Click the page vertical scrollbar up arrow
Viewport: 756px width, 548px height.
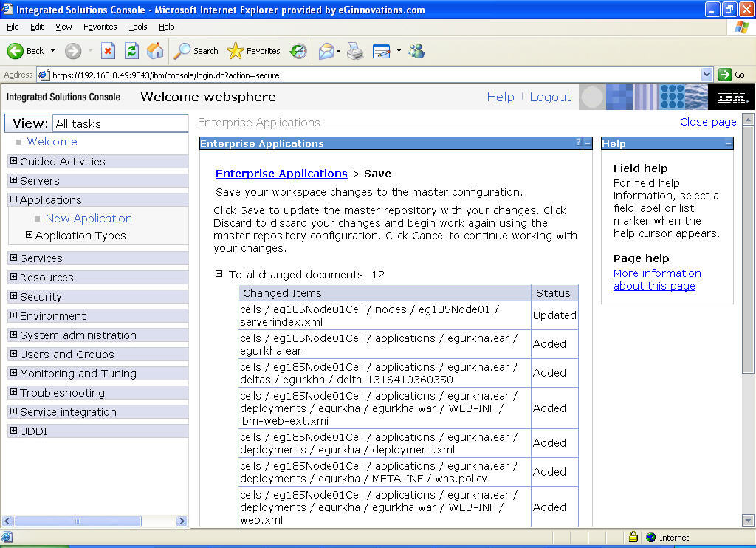[x=748, y=119]
